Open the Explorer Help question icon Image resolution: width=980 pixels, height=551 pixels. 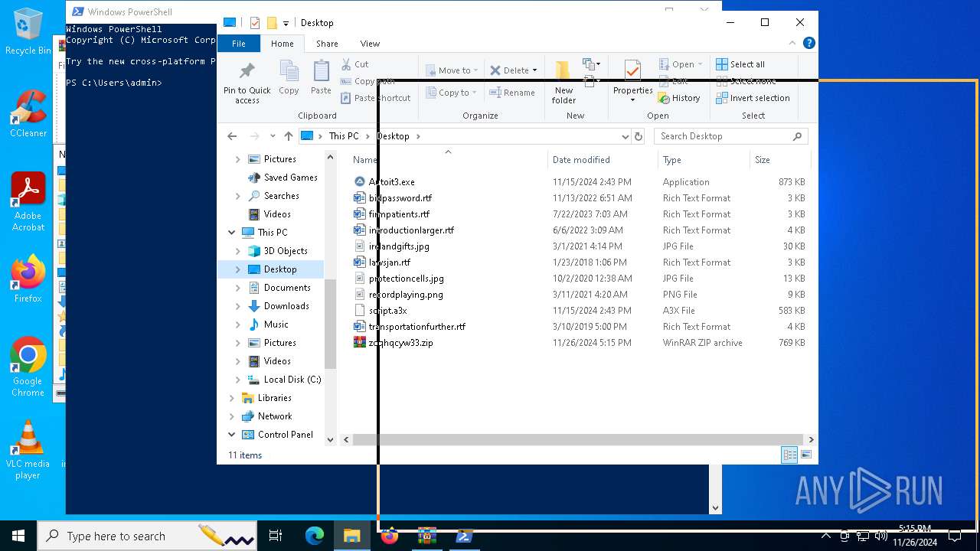coord(808,44)
